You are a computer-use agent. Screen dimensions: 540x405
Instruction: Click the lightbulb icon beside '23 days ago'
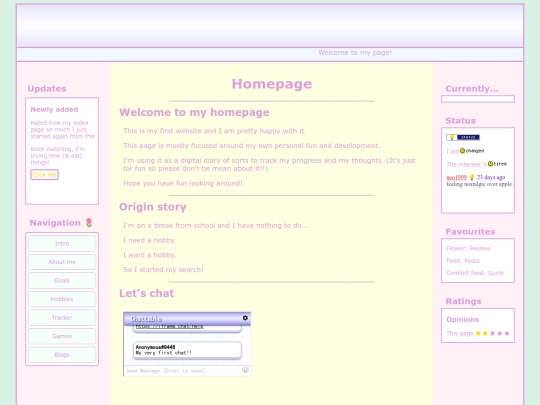coord(472,177)
